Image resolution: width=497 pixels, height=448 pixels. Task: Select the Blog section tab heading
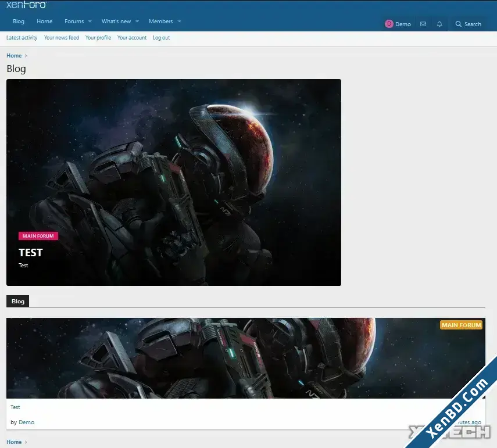click(18, 302)
